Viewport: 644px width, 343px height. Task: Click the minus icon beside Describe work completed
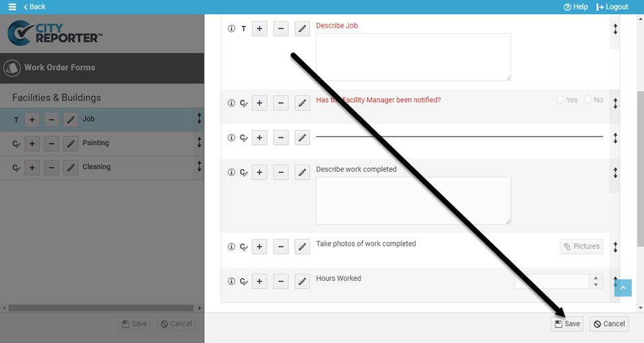pyautogui.click(x=281, y=173)
